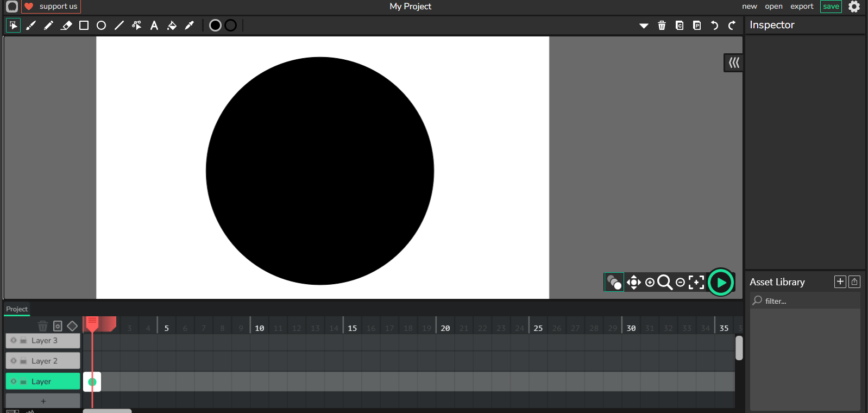Click the timeline add tween diamond icon

coord(72,326)
